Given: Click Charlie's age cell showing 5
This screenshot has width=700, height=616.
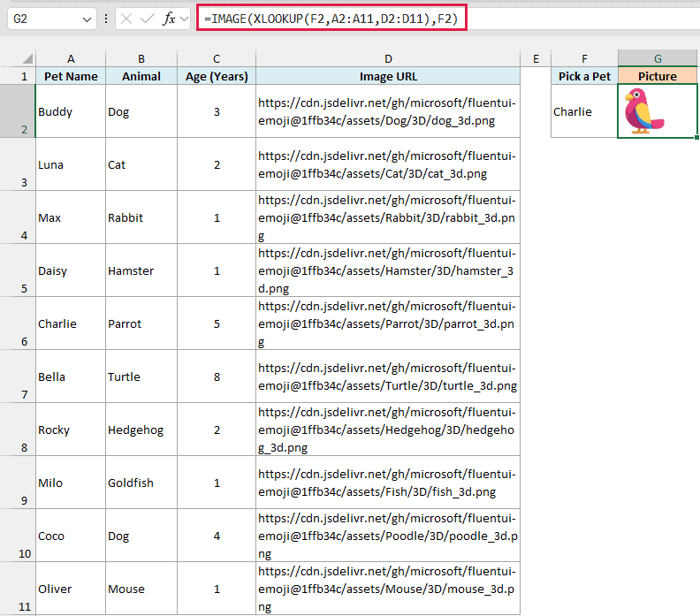Looking at the screenshot, I should click(217, 323).
